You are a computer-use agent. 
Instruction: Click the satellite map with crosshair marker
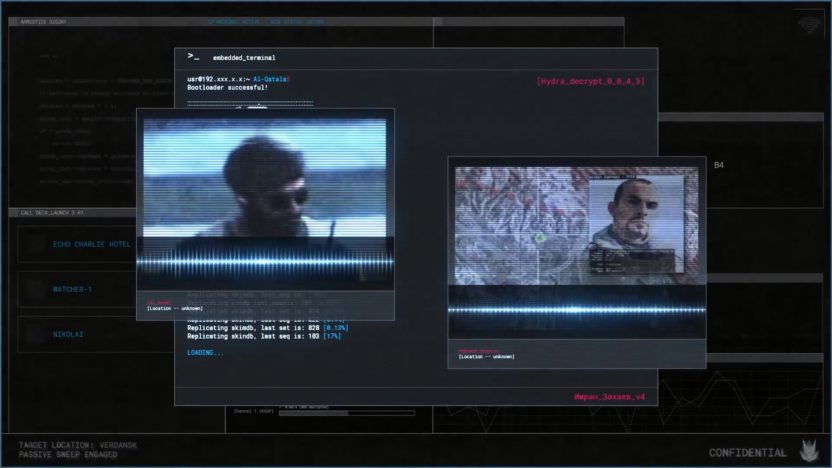coord(522,226)
